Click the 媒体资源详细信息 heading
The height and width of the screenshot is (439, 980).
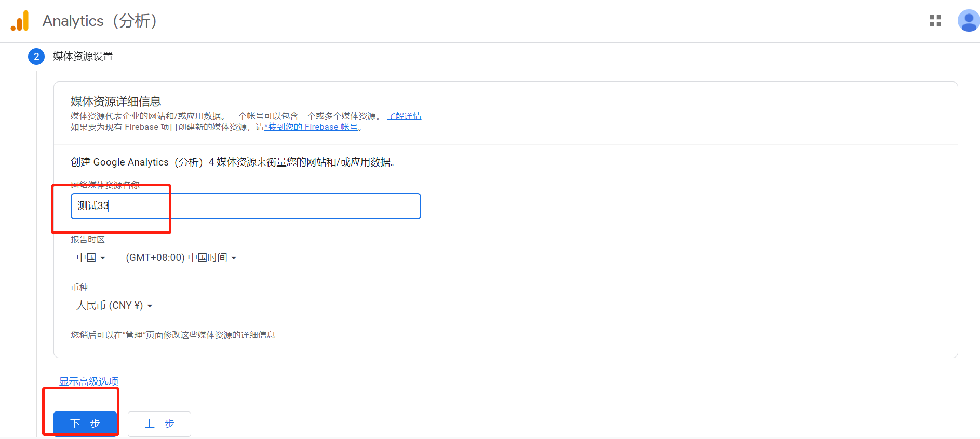(x=116, y=101)
